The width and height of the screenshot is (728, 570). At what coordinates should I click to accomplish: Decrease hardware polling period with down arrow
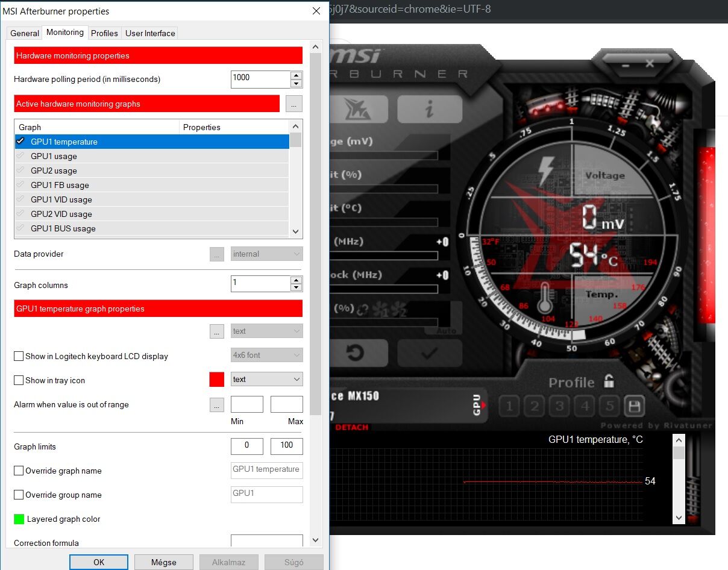pos(296,84)
